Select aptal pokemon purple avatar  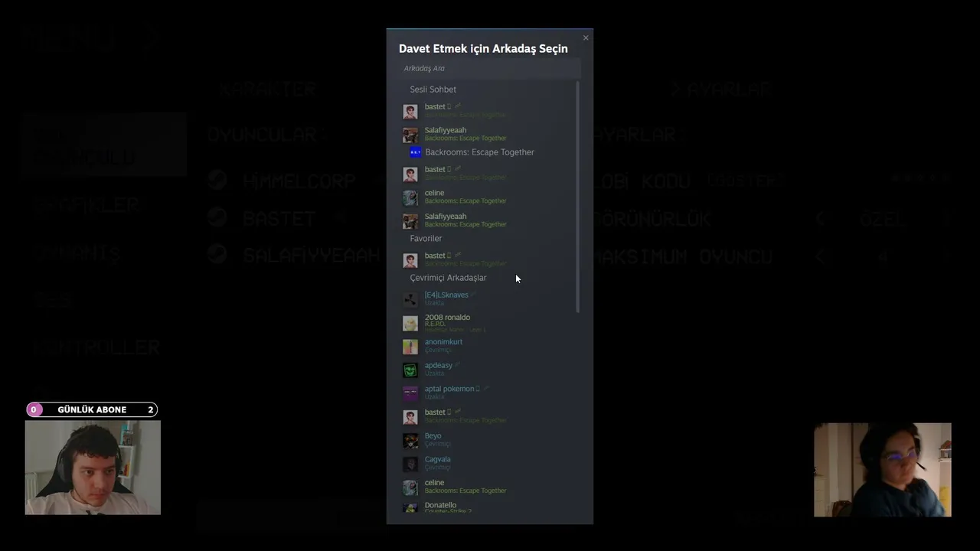(410, 393)
